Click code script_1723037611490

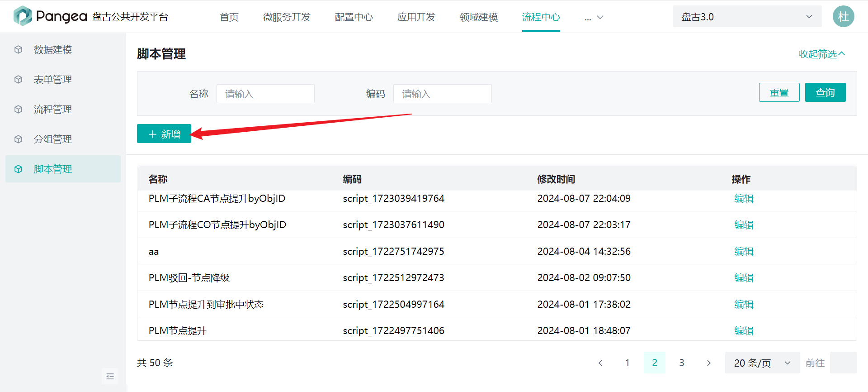point(394,225)
